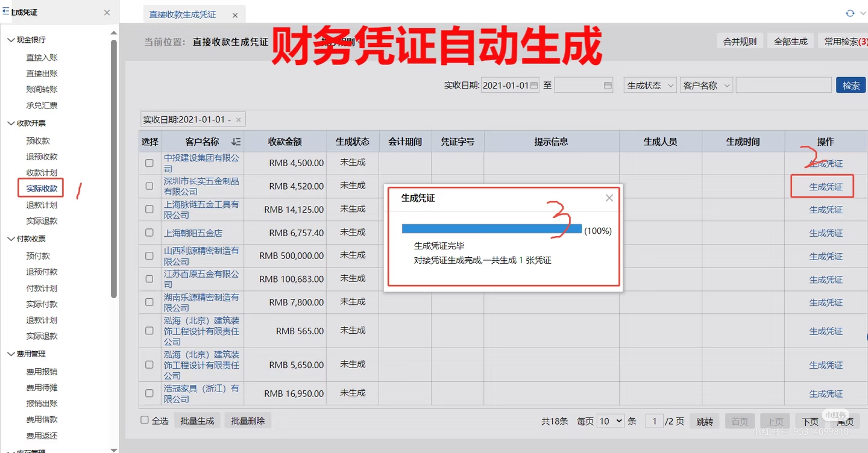Open the end date calendar icon
The height and width of the screenshot is (453, 868).
click(x=608, y=86)
